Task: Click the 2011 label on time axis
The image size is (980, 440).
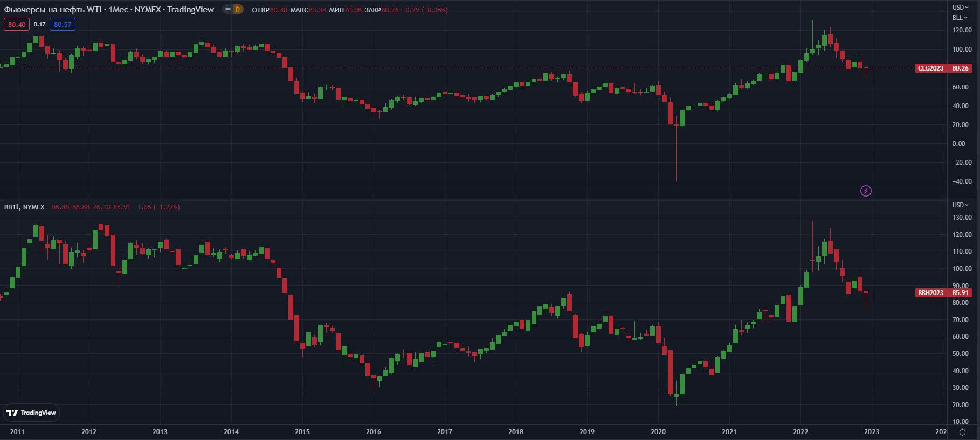Action: click(x=17, y=432)
